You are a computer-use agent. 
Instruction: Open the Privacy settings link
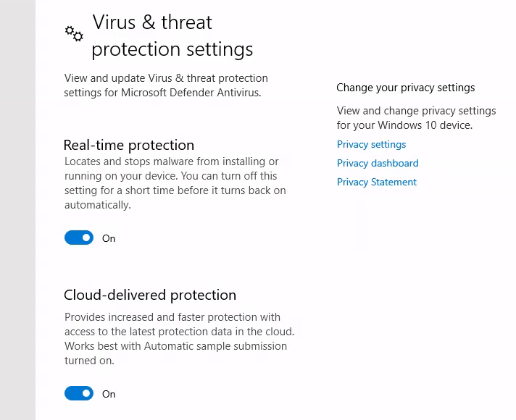click(x=371, y=144)
